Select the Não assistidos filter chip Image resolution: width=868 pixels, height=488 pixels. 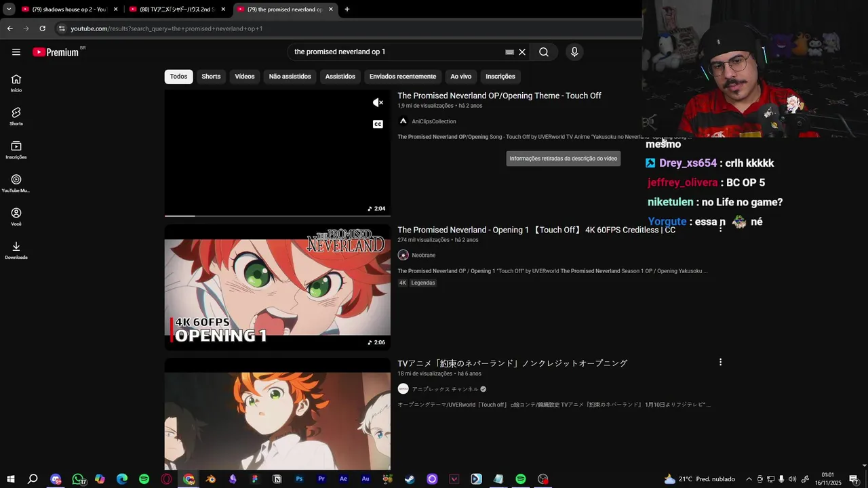click(x=290, y=77)
